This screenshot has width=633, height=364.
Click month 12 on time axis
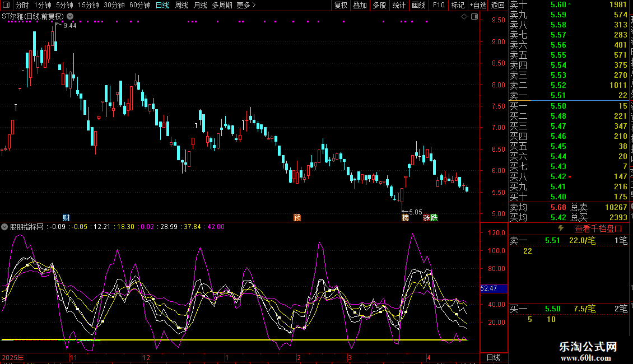click(146, 357)
